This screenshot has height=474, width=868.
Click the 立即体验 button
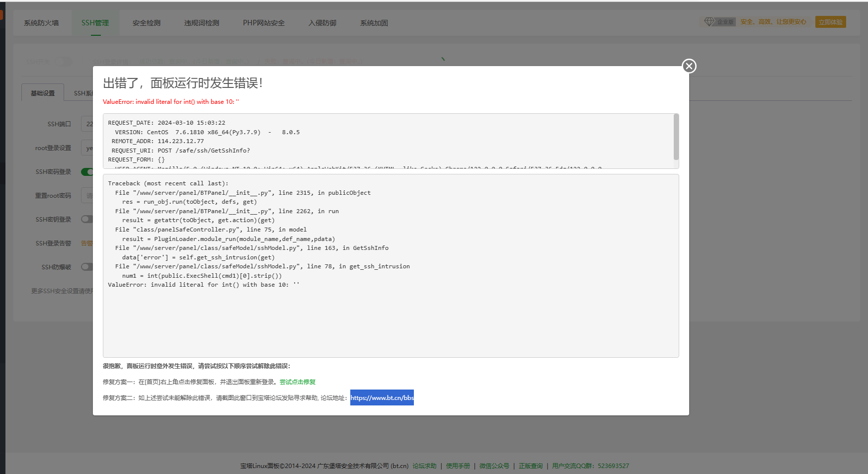(x=830, y=22)
